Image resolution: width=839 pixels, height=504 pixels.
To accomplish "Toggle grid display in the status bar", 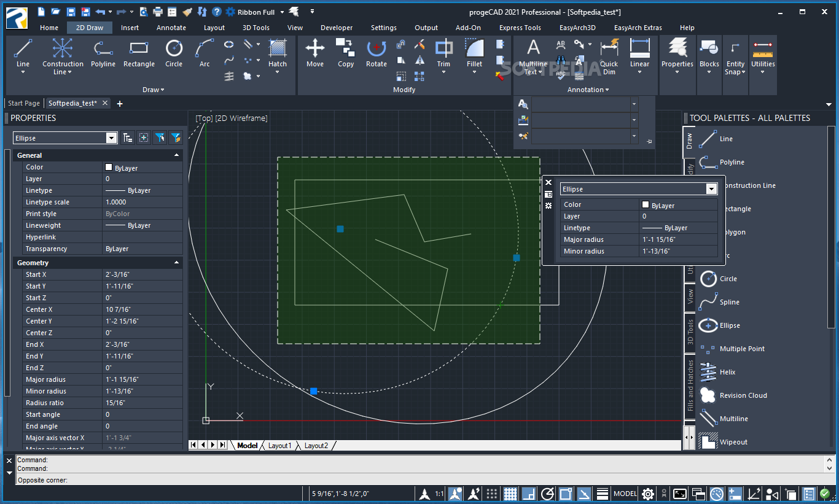I will coord(510,494).
